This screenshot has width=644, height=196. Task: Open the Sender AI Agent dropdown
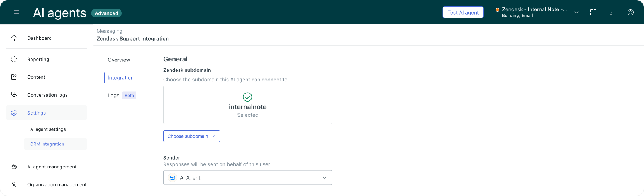click(247, 178)
